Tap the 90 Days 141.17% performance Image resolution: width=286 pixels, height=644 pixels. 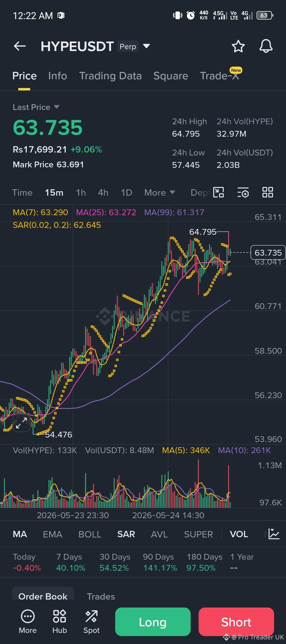[160, 562]
